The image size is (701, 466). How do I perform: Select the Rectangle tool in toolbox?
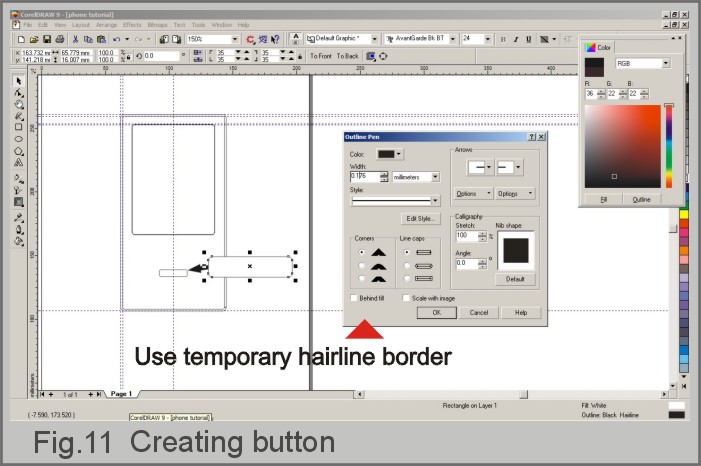[18, 127]
